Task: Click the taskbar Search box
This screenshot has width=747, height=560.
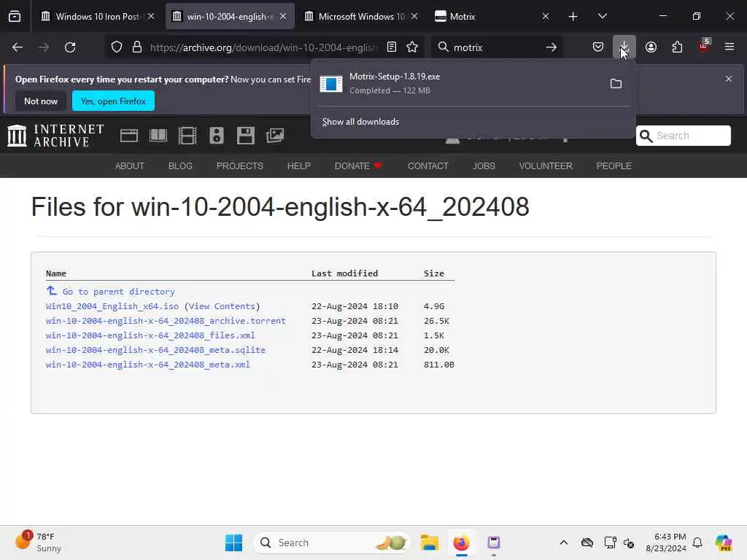Action: tap(332, 542)
